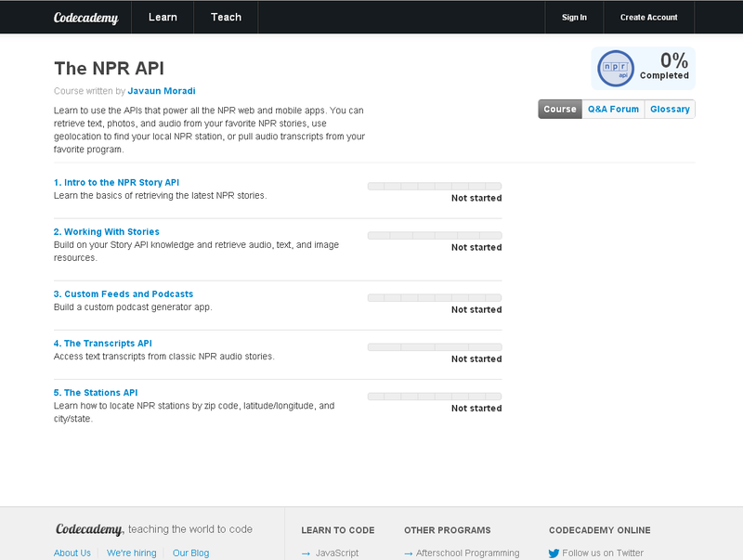Open Afterschool Programming footer link

(x=467, y=553)
